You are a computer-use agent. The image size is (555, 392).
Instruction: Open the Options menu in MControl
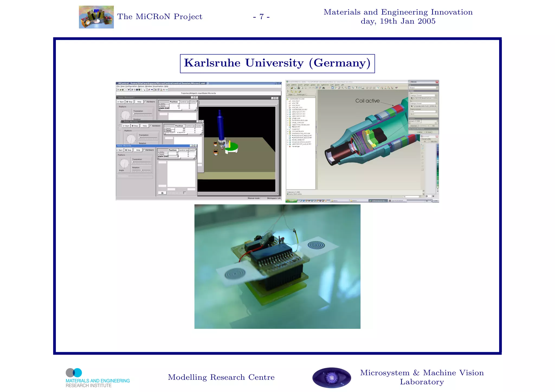[141, 86]
